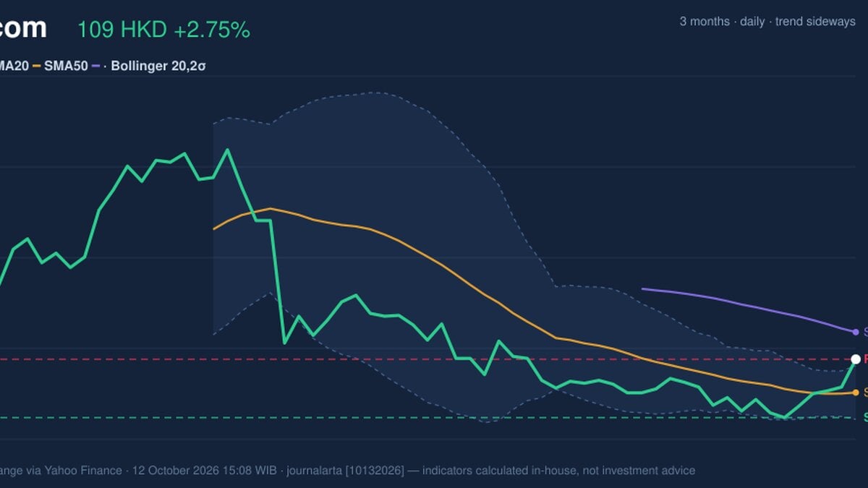Click the orange SMA50 legend dash
This screenshot has width=868, height=488.
coord(35,66)
